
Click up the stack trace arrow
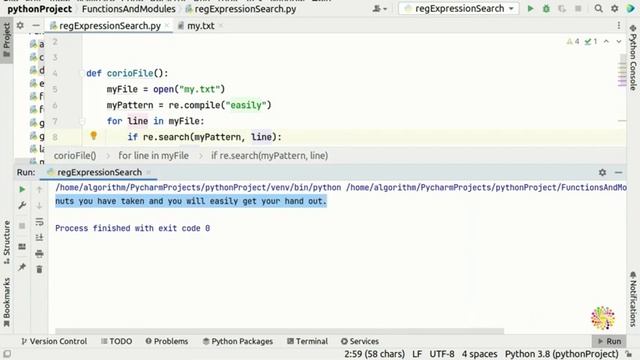(x=39, y=189)
